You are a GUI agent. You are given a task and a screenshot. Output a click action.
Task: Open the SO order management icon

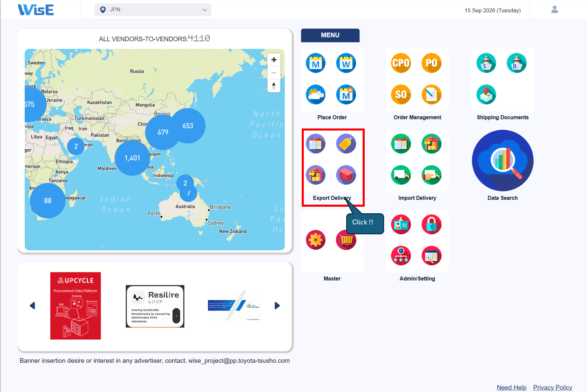[x=401, y=94]
